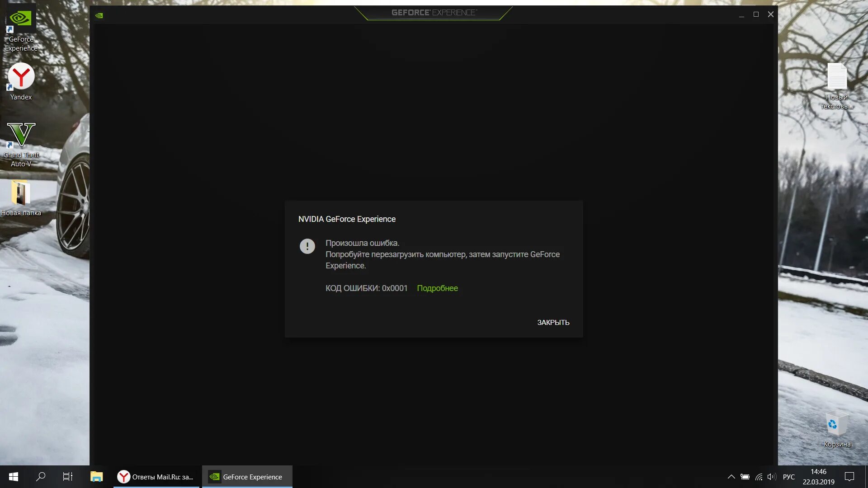This screenshot has width=868, height=488.
Task: Select the Корзина recycle bin icon
Action: coord(837,429)
